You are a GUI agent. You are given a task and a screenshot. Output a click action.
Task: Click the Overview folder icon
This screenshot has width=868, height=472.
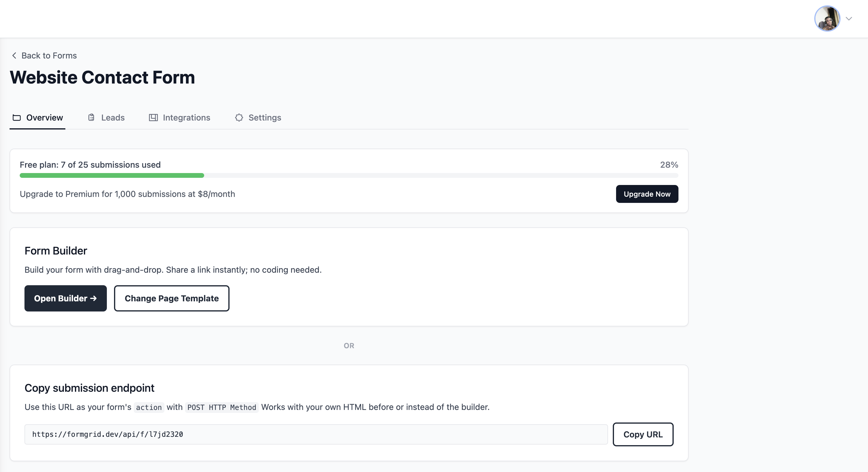coord(16,118)
